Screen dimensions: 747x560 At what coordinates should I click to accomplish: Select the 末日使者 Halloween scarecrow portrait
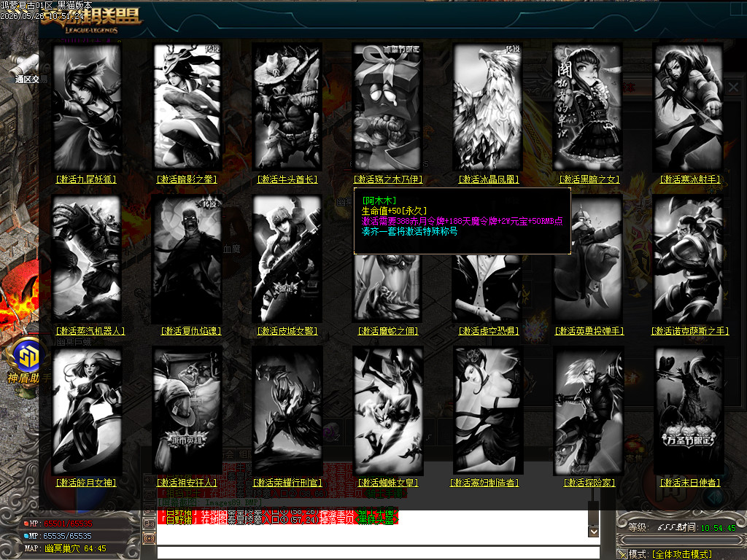689,411
